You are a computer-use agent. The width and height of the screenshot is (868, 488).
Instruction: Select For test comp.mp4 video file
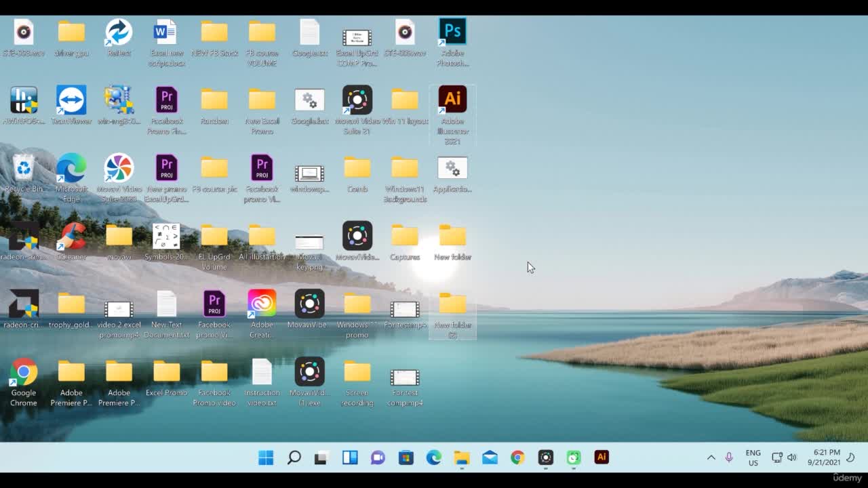(405, 387)
